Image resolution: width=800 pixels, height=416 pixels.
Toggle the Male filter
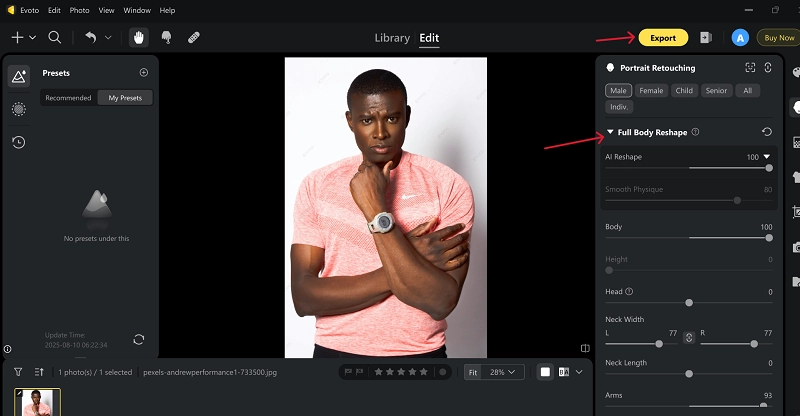pyautogui.click(x=618, y=90)
